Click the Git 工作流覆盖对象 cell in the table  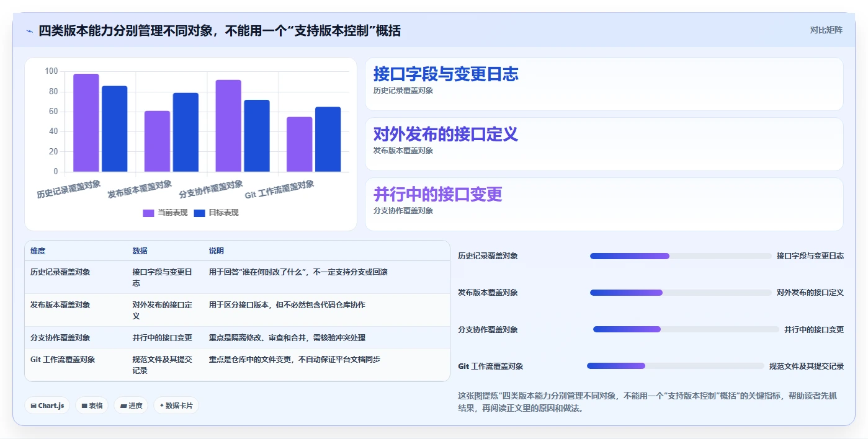[63, 360]
